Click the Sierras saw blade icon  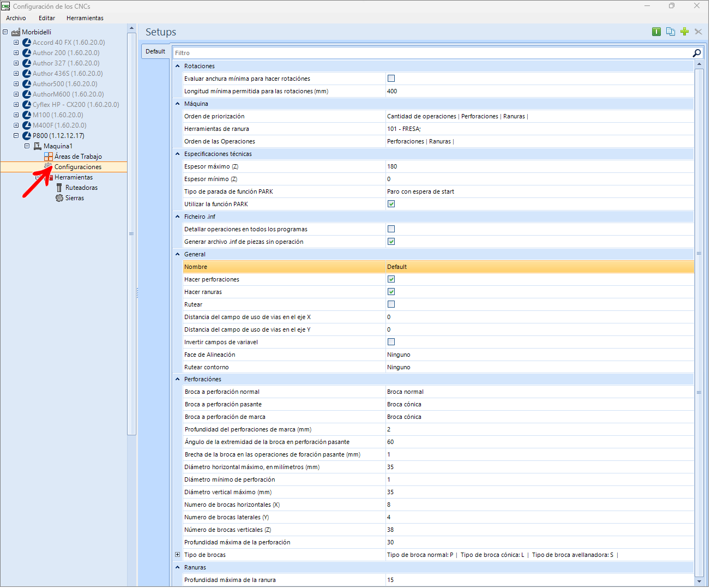click(x=59, y=198)
